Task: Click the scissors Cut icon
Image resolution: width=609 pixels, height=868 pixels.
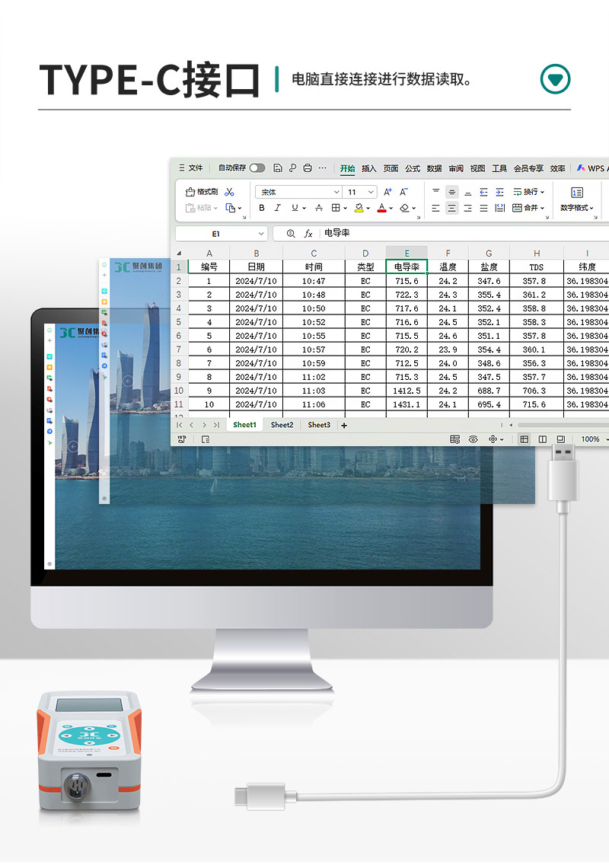Action: coord(230,192)
